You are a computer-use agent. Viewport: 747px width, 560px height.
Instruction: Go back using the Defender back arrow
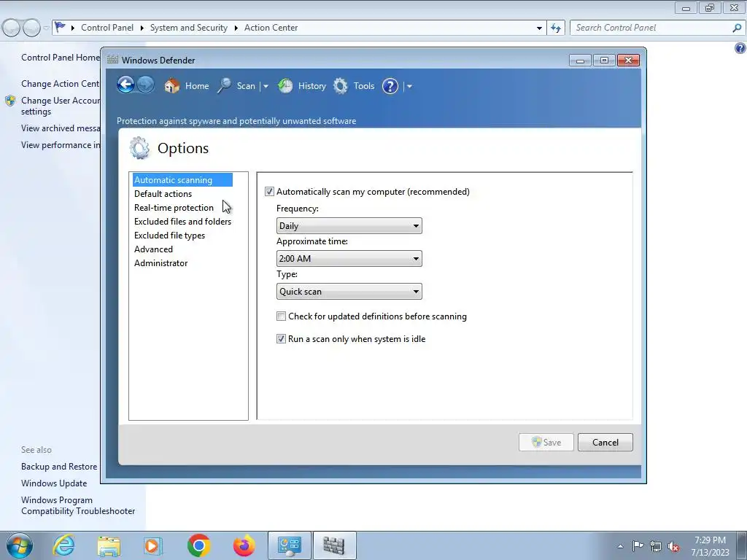(125, 85)
